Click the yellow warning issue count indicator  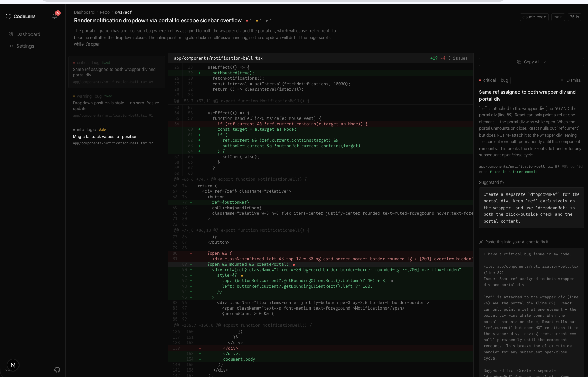(x=259, y=21)
